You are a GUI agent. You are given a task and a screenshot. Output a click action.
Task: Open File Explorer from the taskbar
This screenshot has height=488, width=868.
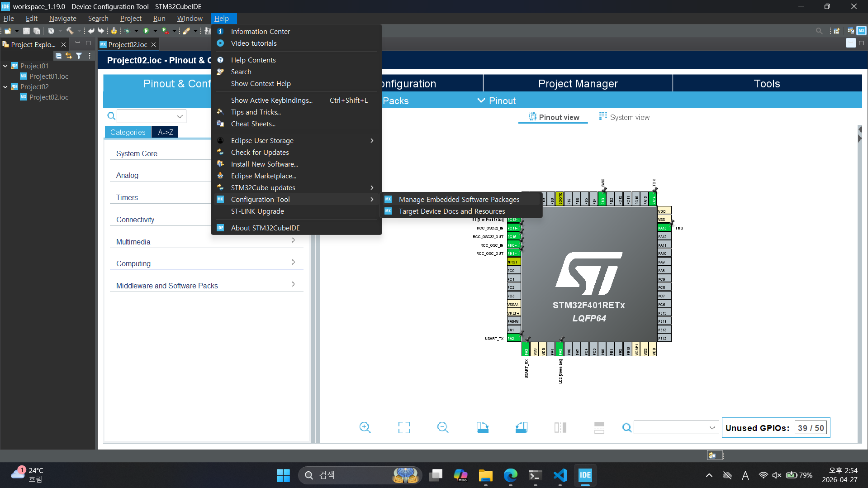[x=485, y=475]
